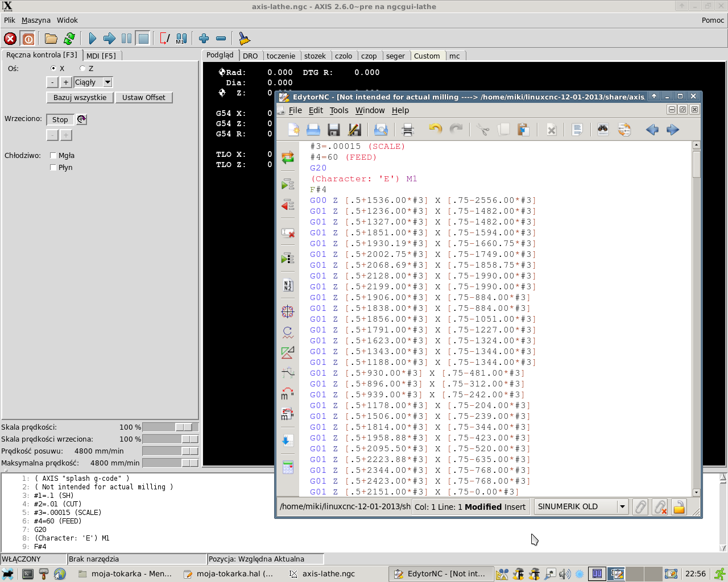Print the document from EdytorNC toolbar
728x582 pixels.
tap(408, 130)
